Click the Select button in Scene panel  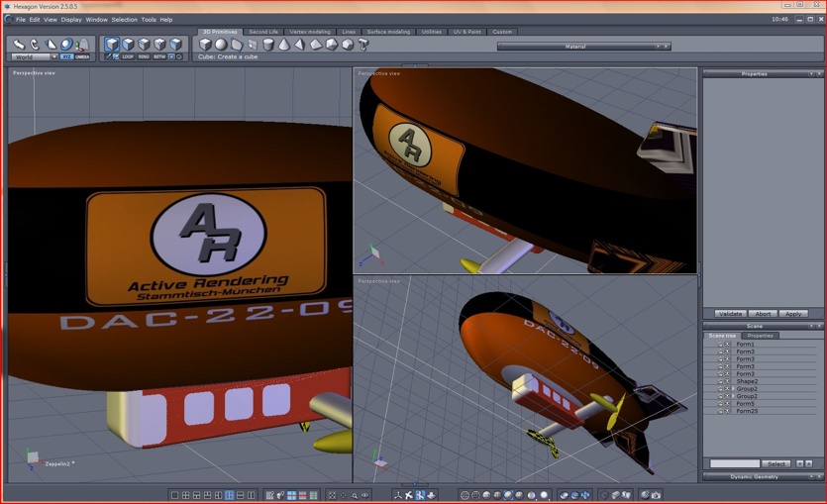pyautogui.click(x=775, y=464)
